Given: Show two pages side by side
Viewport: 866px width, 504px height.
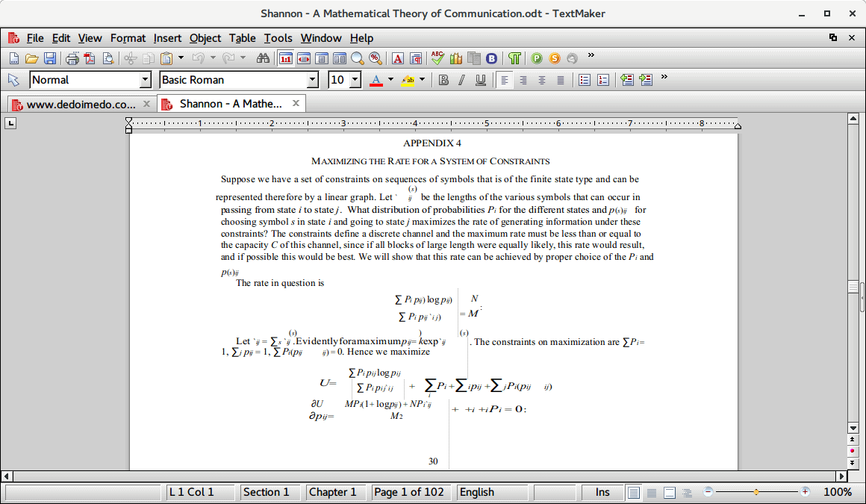Looking at the screenshot, I should (x=340, y=58).
